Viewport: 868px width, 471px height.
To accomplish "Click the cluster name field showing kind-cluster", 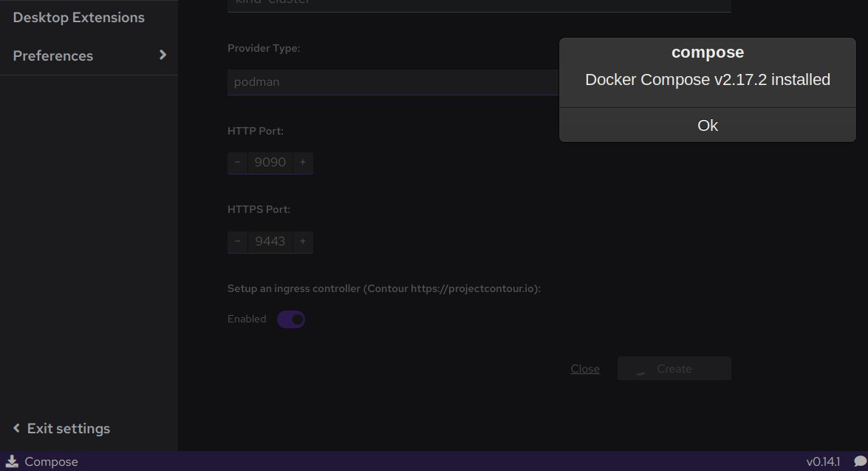I will (x=369, y=4).
